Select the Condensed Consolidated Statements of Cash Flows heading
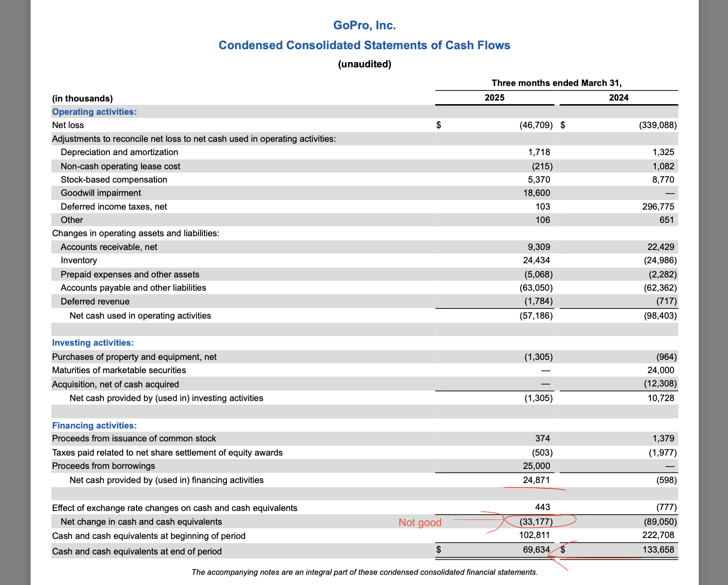The image size is (728, 585). (364, 45)
